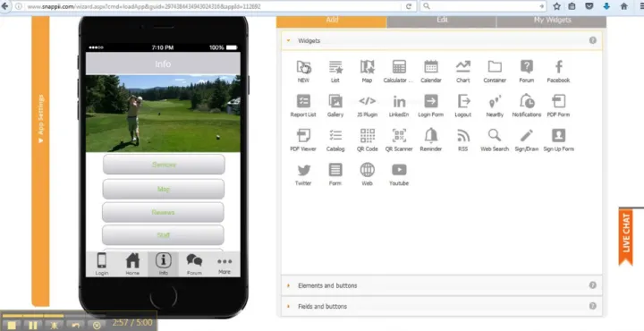This screenshot has height=331, width=644.
Task: Tap the Map button in phone preview
Action: point(164,189)
